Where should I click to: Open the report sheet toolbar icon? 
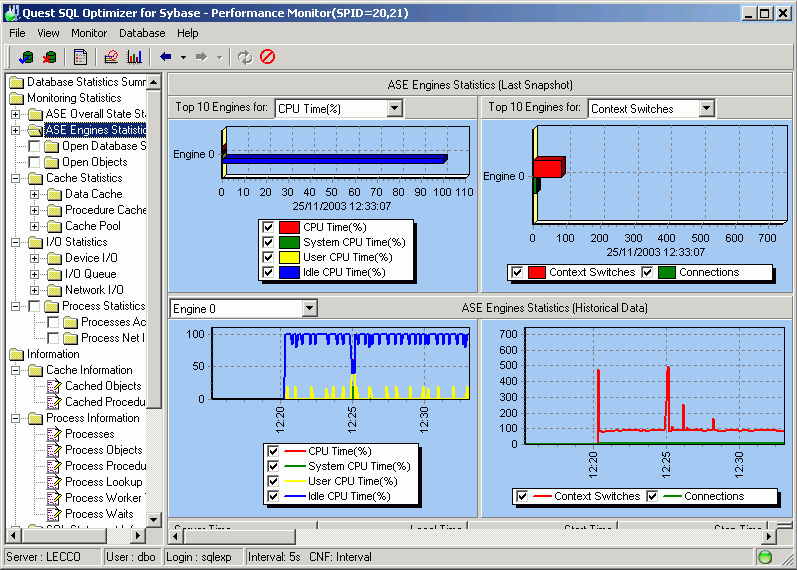coord(80,57)
